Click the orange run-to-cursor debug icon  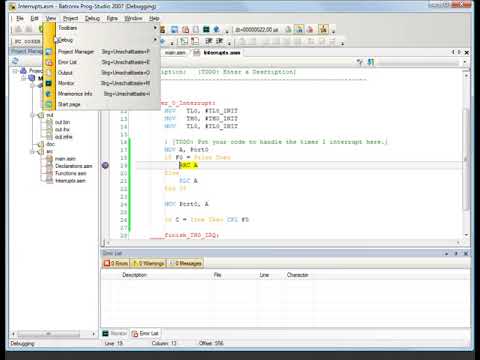[x=323, y=30]
